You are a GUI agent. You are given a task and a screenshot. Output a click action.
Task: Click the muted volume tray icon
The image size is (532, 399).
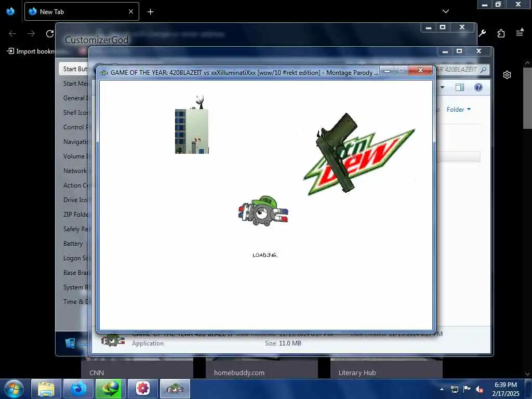tap(480, 390)
